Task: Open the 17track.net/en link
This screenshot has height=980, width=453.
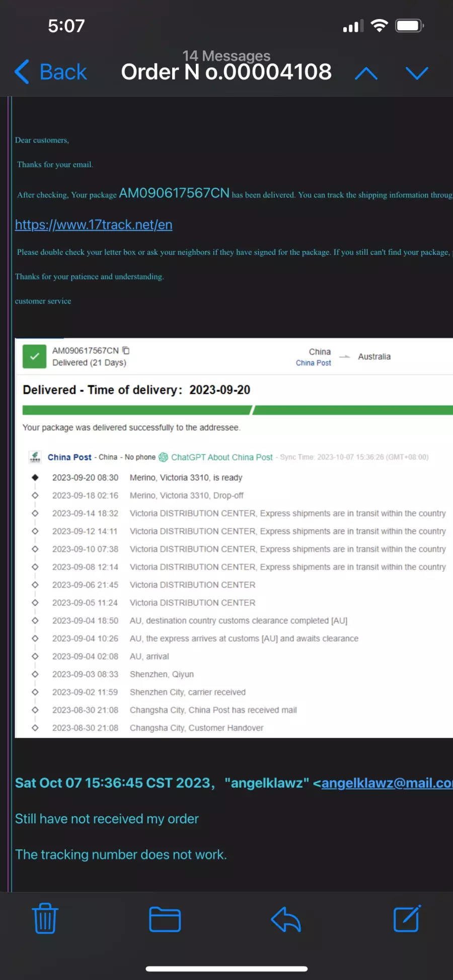Action: pyautogui.click(x=94, y=224)
